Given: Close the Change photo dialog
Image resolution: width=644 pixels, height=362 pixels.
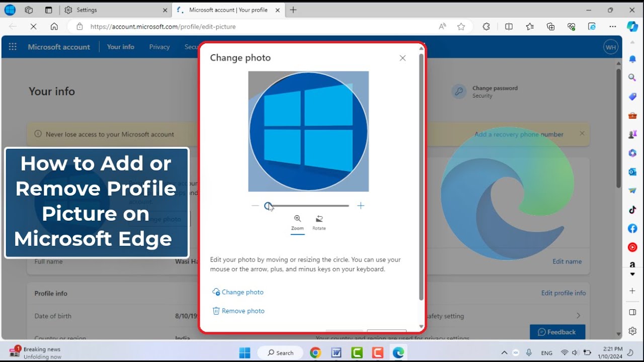Looking at the screenshot, I should click(403, 58).
